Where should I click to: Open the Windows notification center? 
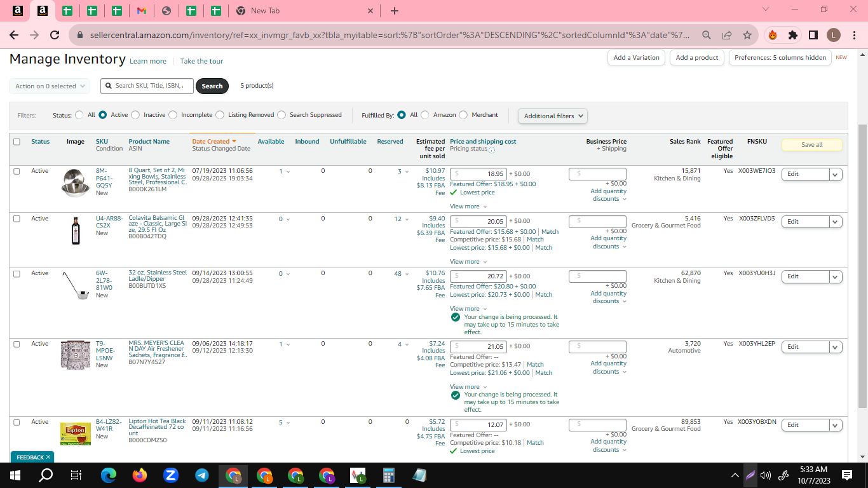pyautogui.click(x=846, y=475)
